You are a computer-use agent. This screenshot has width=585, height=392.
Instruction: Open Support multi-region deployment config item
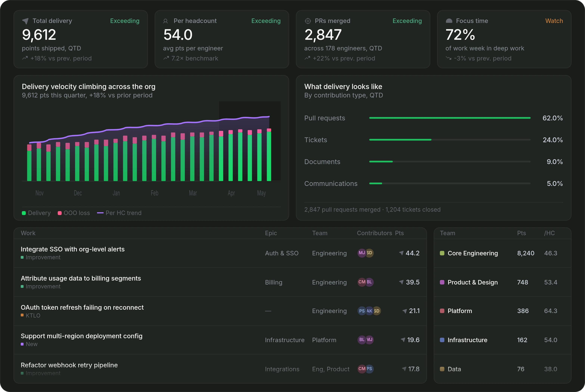click(x=82, y=336)
